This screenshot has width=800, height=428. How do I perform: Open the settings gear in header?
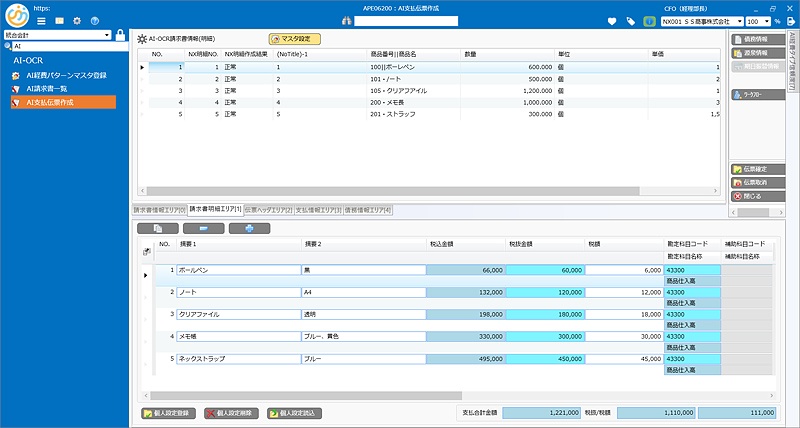pos(77,20)
